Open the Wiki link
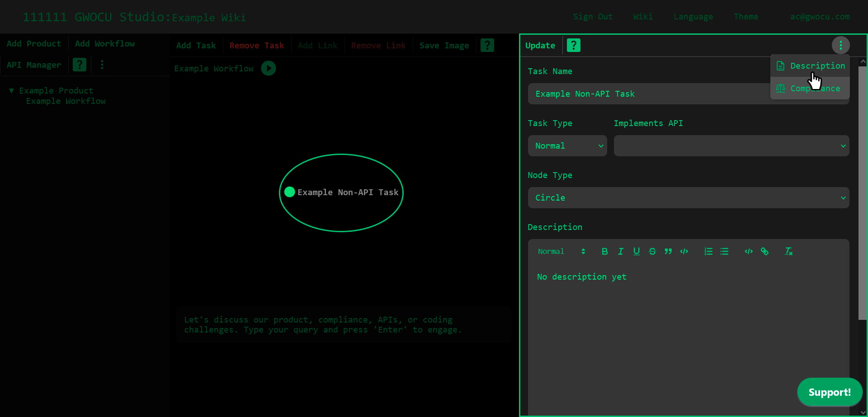Viewport: 868px width, 417px height. tap(643, 17)
